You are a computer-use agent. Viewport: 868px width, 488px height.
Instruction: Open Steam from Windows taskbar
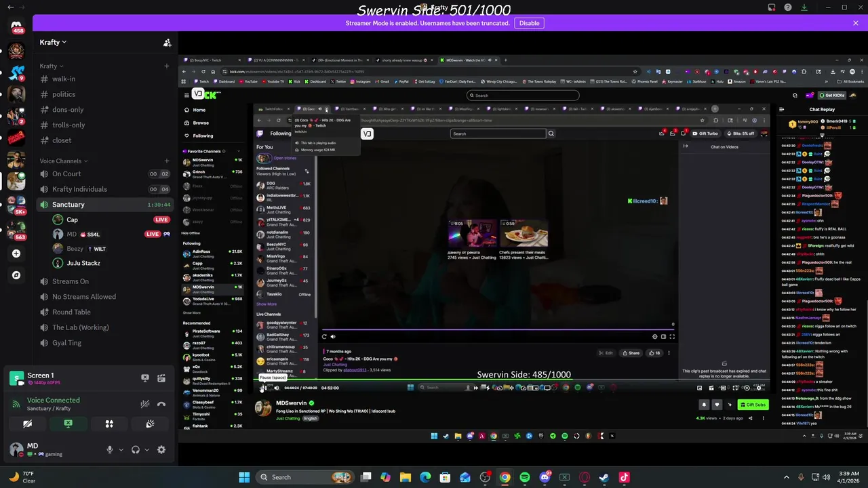click(x=604, y=477)
